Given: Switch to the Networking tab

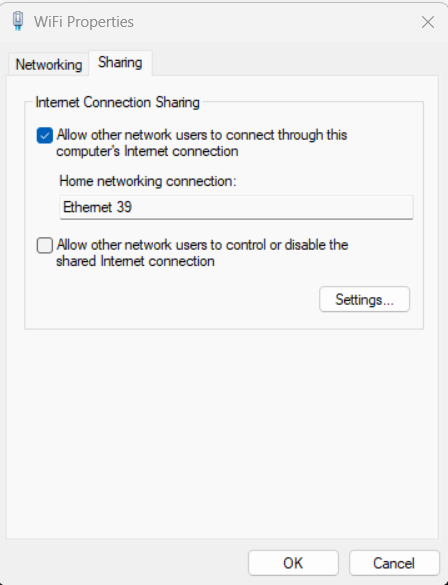Looking at the screenshot, I should point(48,65).
